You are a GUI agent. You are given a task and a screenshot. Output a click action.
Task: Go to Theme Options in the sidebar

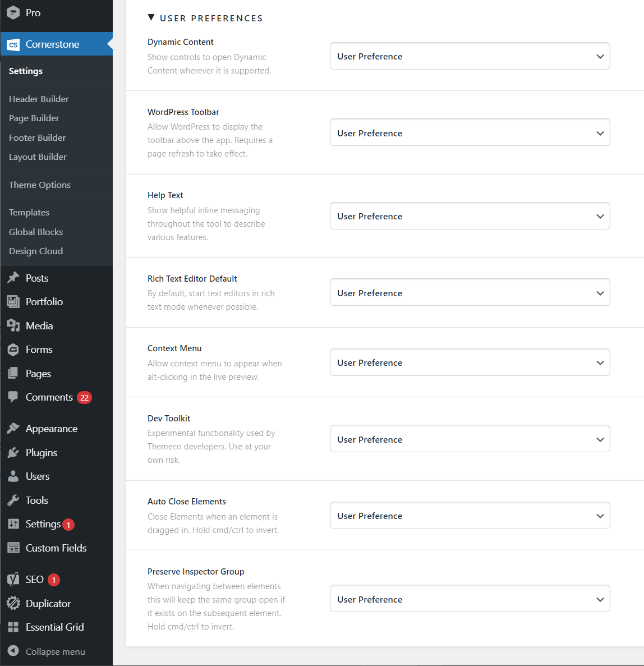click(40, 185)
